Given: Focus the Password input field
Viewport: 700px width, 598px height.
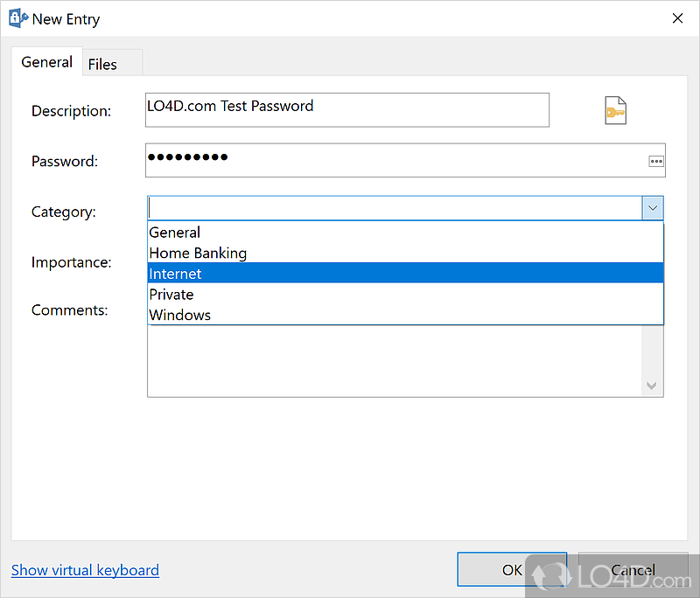Looking at the screenshot, I should (394, 161).
